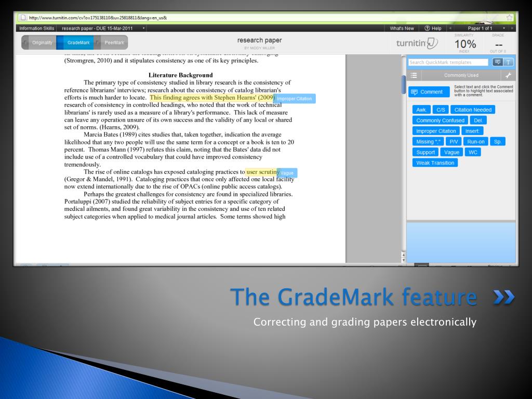The height and width of the screenshot is (399, 532).
Task: Pick Improper Citation in the QuickMark panel
Action: 436,131
